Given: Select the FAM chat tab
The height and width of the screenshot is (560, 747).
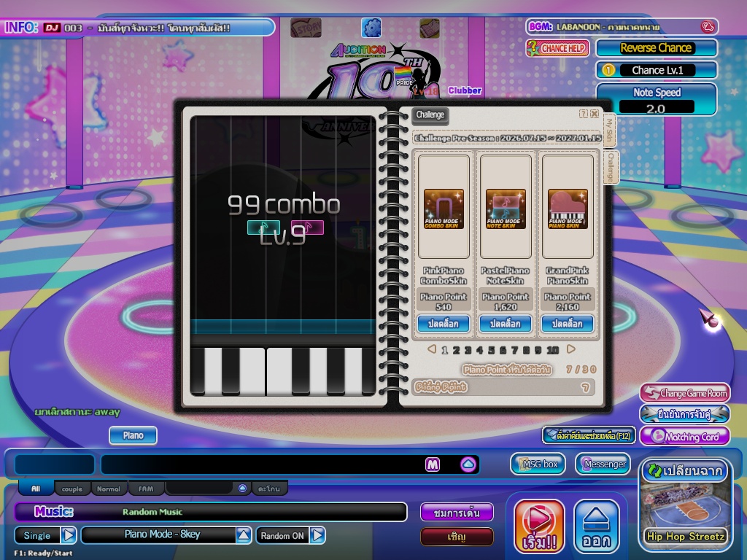Looking at the screenshot, I should (x=146, y=489).
